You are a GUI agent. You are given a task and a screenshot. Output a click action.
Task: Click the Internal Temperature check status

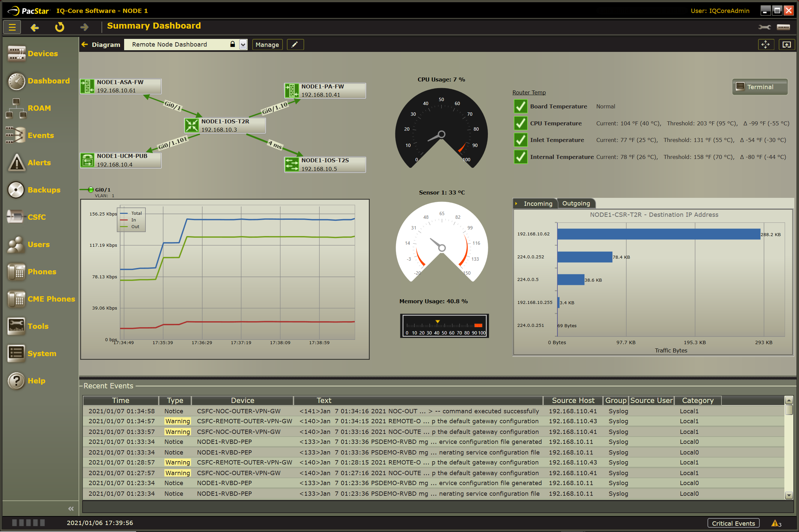(x=520, y=157)
